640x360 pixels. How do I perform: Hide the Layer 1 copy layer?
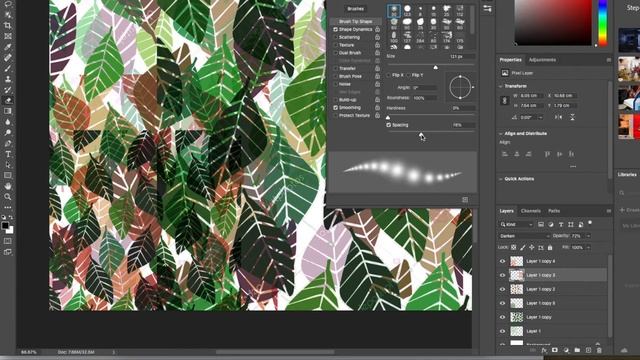pyautogui.click(x=502, y=317)
